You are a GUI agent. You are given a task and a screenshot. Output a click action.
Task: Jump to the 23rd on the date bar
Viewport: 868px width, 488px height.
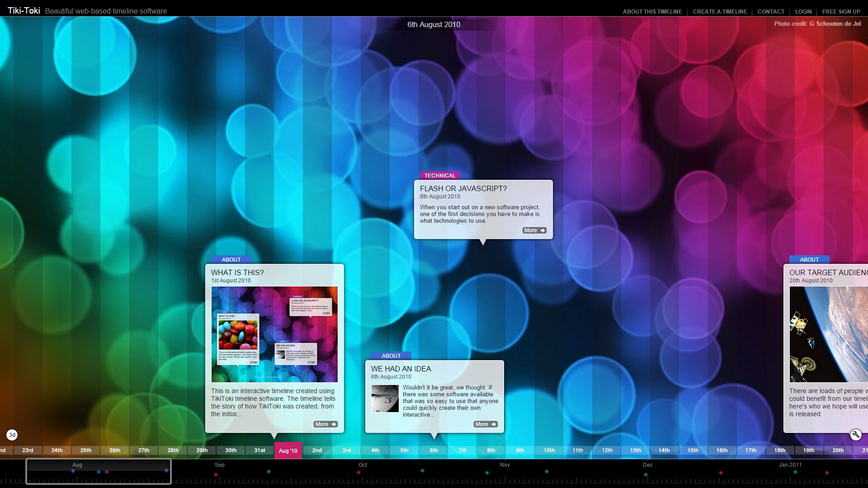(x=28, y=450)
